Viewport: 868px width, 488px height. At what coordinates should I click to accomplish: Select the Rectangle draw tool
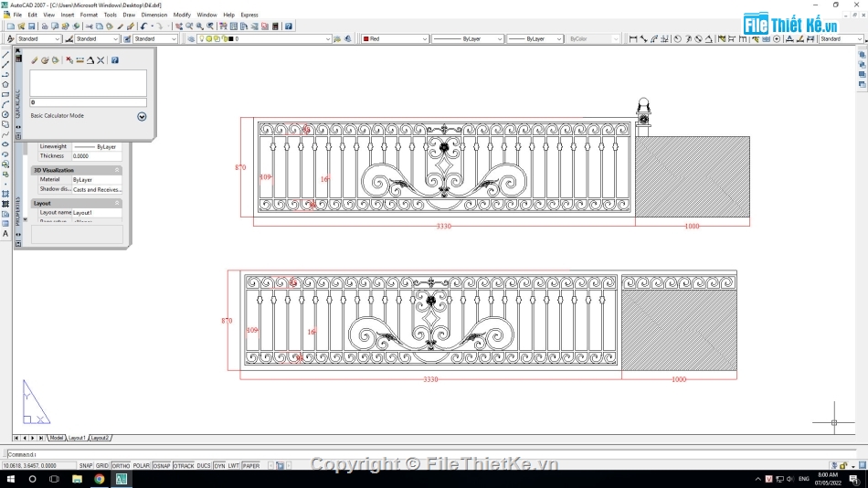[x=5, y=95]
